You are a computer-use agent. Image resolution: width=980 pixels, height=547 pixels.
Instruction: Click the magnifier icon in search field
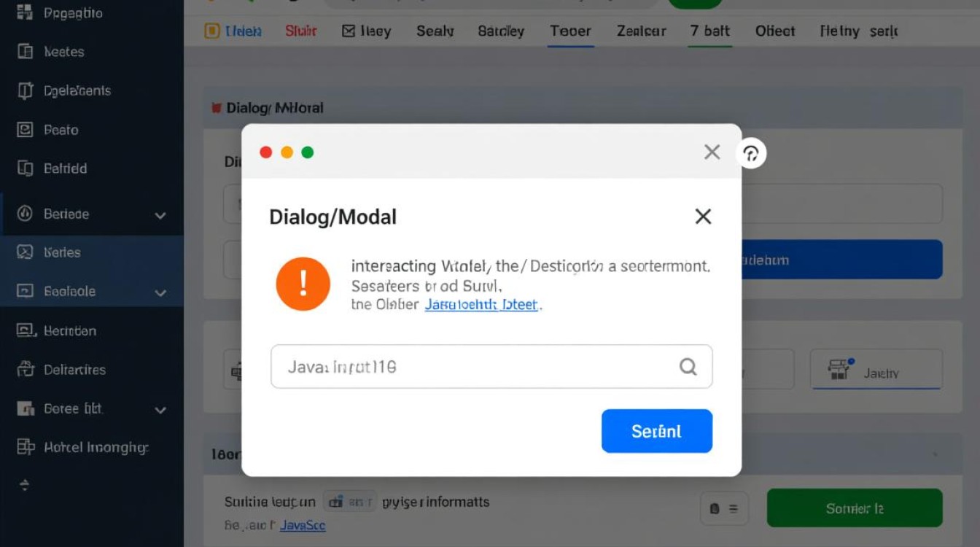pos(688,366)
